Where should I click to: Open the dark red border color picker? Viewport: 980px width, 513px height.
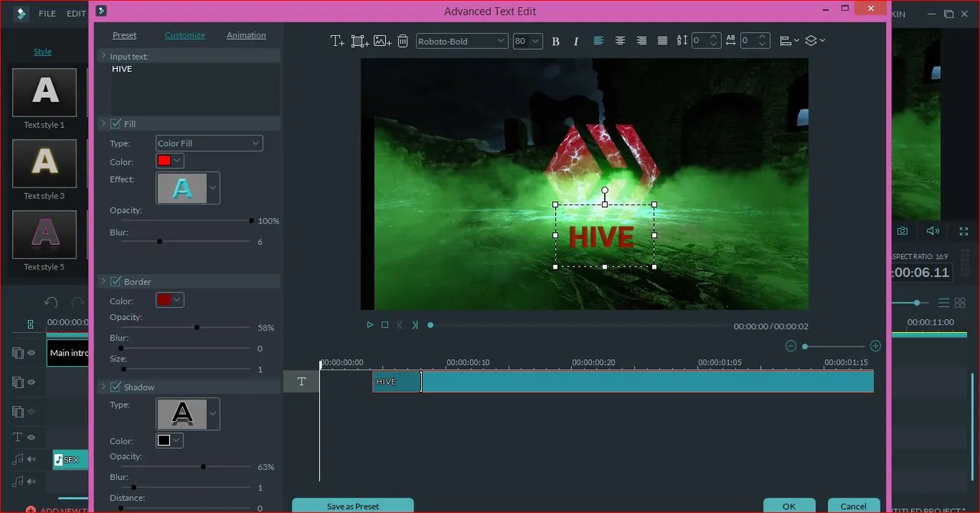[170, 300]
